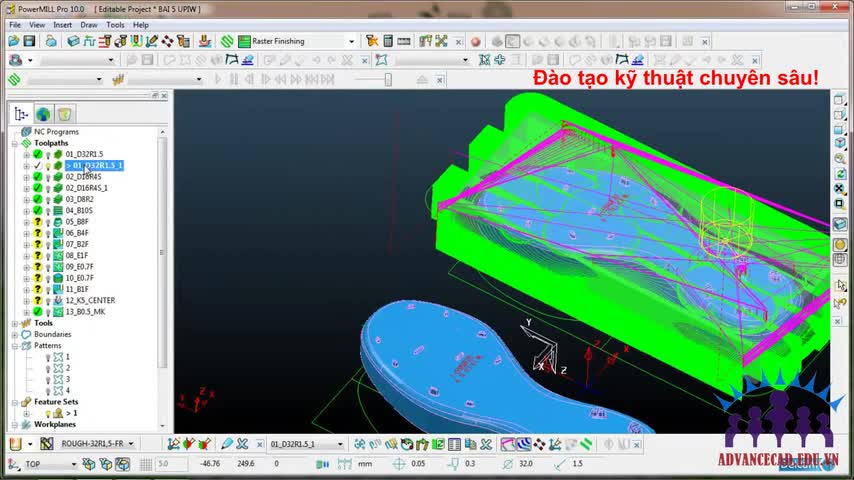Click the shaded sphere icon on right toolbar
854x480 pixels.
point(839,245)
